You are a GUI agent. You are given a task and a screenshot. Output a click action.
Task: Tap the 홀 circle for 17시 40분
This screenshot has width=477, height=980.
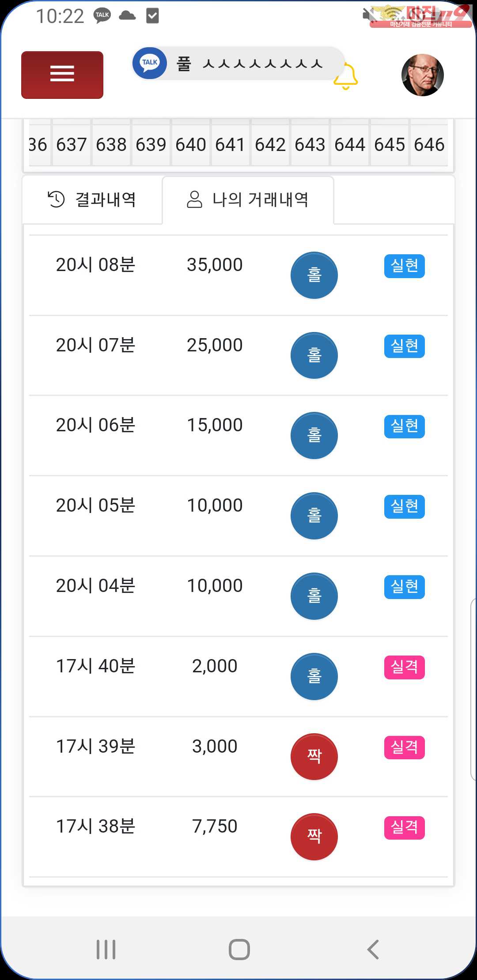coord(314,676)
